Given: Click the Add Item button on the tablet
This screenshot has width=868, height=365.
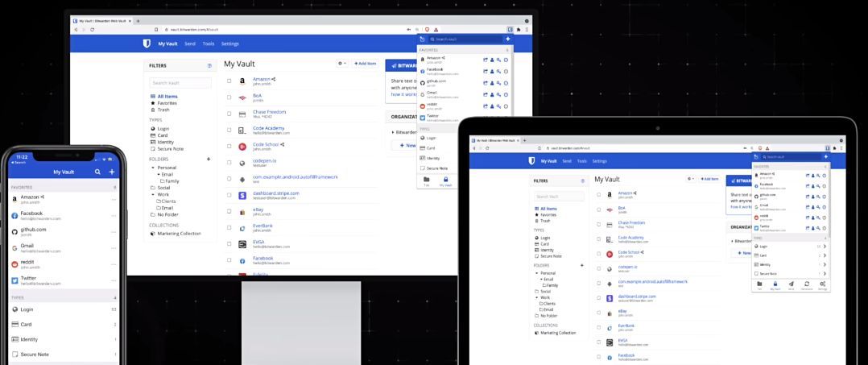Looking at the screenshot, I should click(x=709, y=179).
